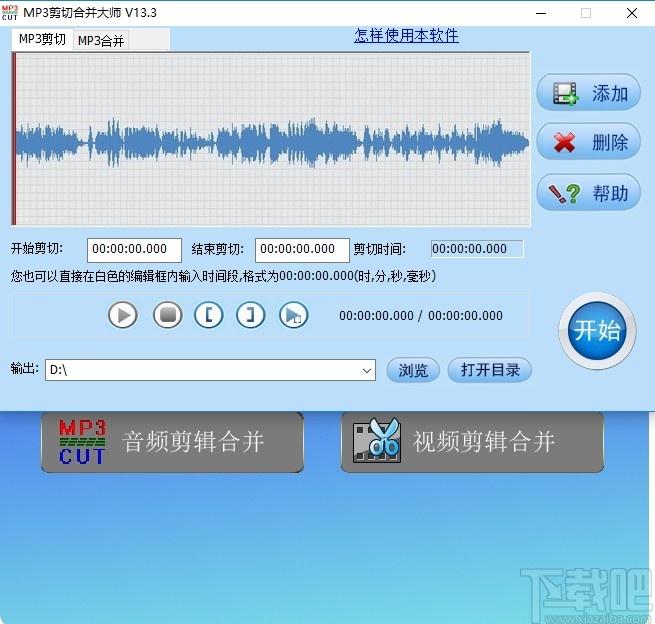This screenshot has width=655, height=624.
Task: Click the 剪切时间 duration field
Action: [x=477, y=249]
